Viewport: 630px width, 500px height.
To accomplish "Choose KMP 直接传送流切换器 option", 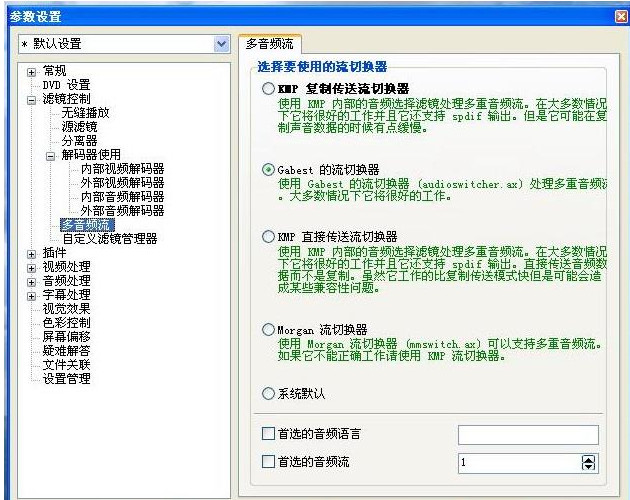I will [x=267, y=236].
